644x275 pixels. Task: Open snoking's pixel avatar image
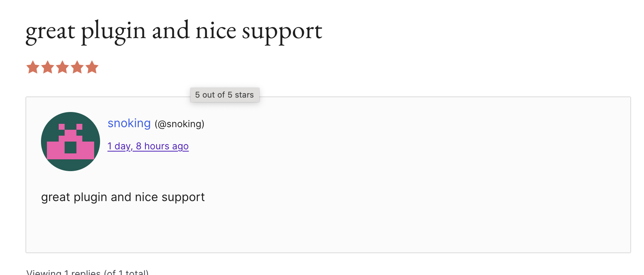71,142
